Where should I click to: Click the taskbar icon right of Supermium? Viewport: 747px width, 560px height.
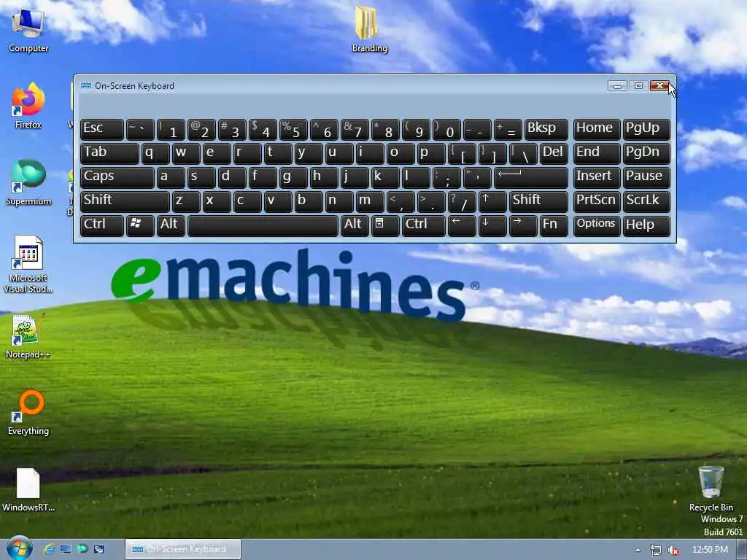tap(99, 549)
